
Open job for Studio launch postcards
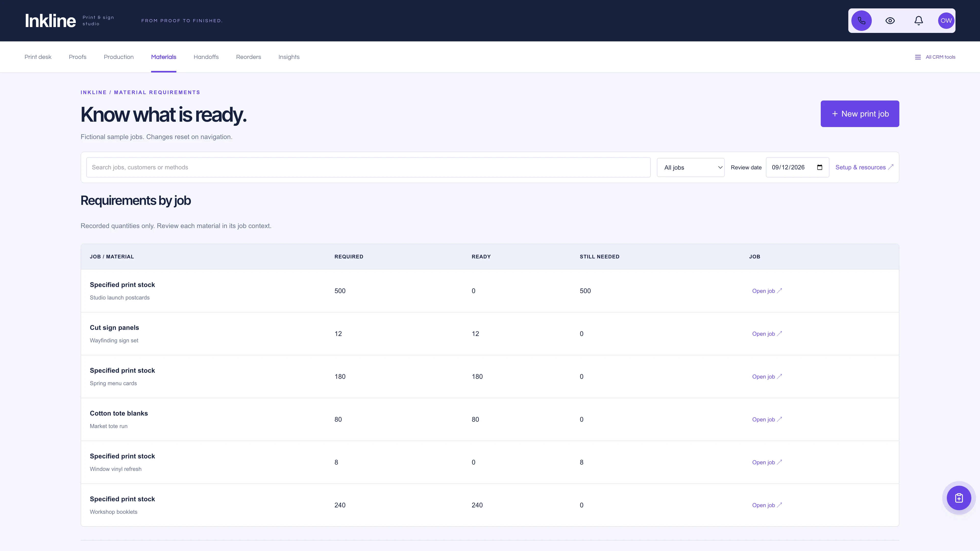click(767, 291)
